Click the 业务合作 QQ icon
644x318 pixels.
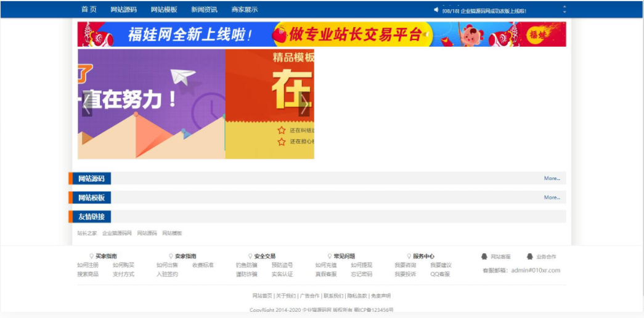click(x=529, y=256)
